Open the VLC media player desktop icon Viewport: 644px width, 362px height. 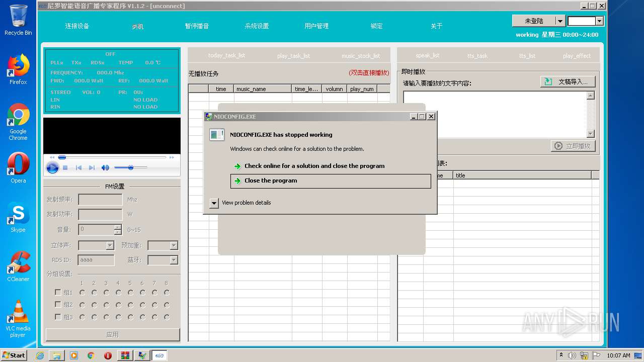coord(18,319)
